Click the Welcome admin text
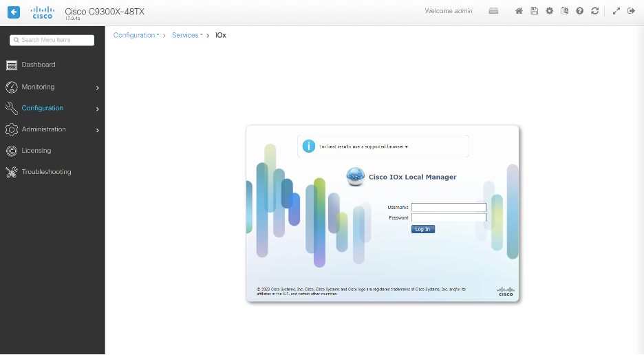This screenshot has height=355, width=644. coord(449,11)
